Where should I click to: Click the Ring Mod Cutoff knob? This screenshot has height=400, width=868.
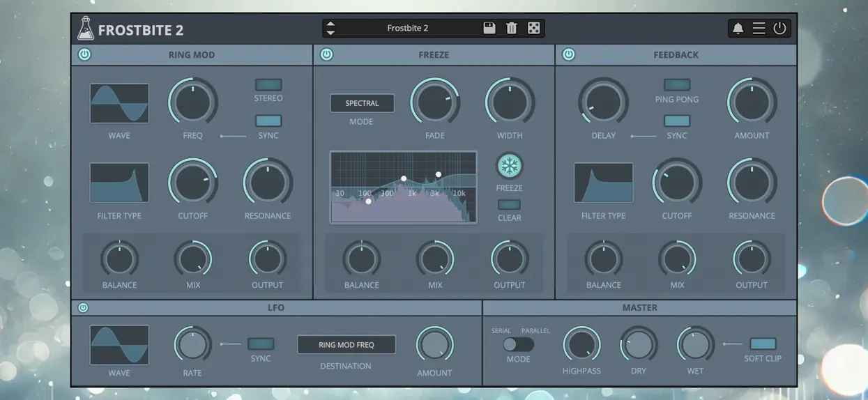coord(193,183)
